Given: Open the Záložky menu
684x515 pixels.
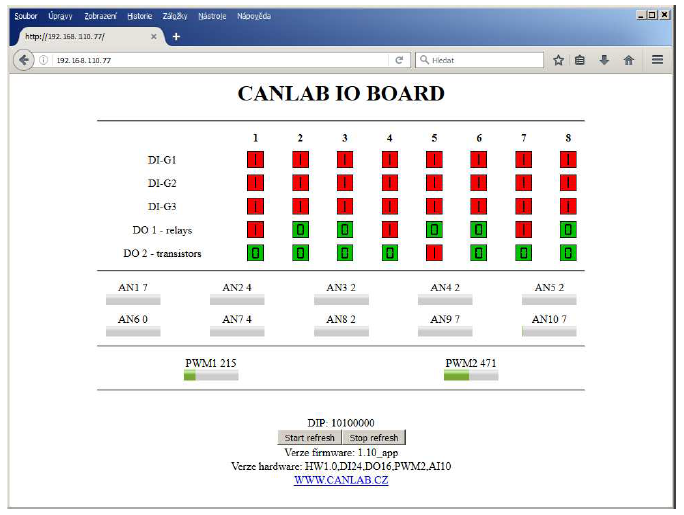Looking at the screenshot, I should coord(175,16).
